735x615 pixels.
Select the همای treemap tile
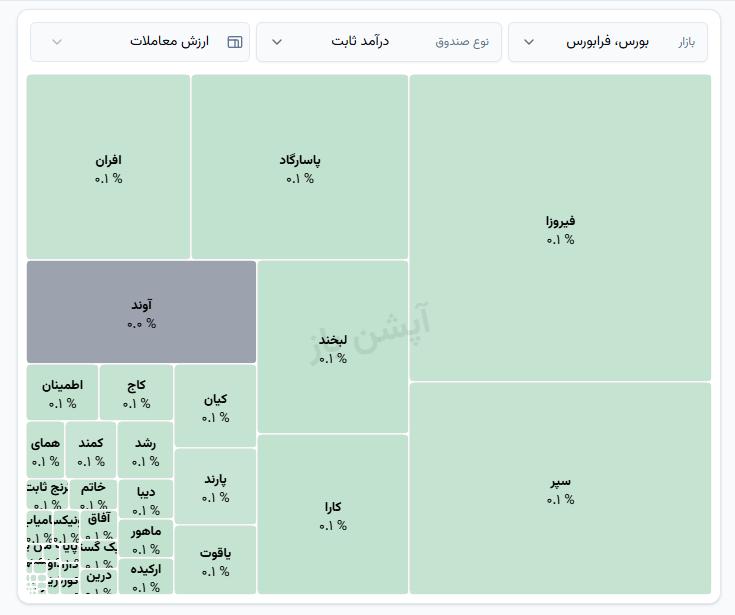pos(45,450)
